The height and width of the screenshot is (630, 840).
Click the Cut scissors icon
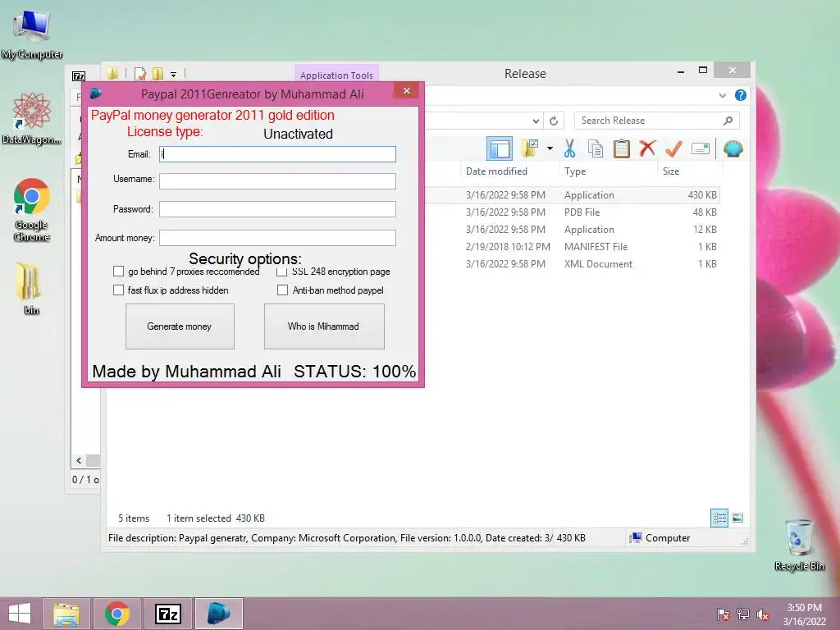[x=569, y=148]
